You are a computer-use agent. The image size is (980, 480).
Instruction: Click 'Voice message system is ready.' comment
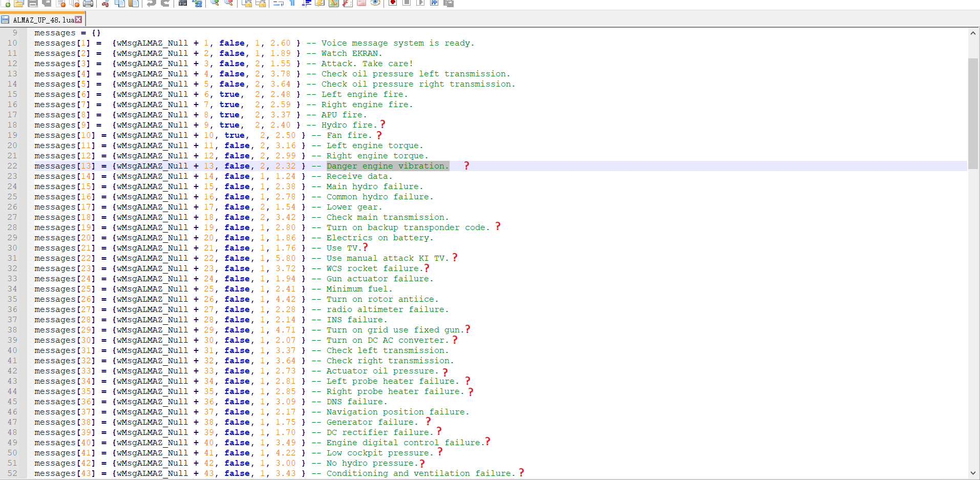tap(398, 43)
